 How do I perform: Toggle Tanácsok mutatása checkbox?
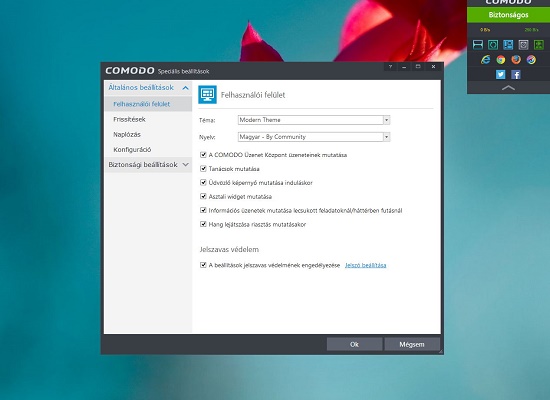[x=203, y=168]
